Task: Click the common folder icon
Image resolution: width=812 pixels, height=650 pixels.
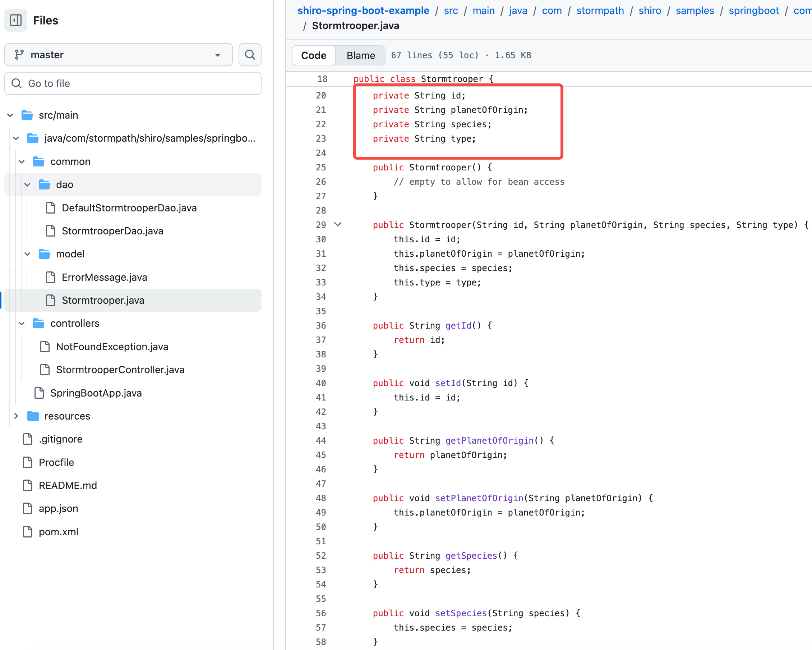Action: point(39,162)
